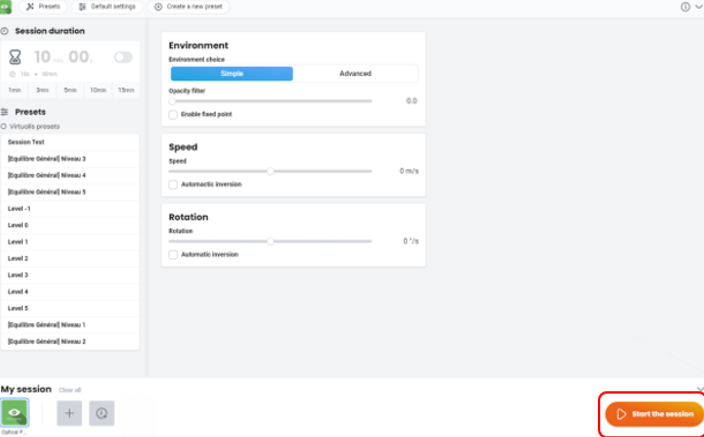Click the info icon at top right
This screenshot has height=437, width=704.
coord(685,7)
